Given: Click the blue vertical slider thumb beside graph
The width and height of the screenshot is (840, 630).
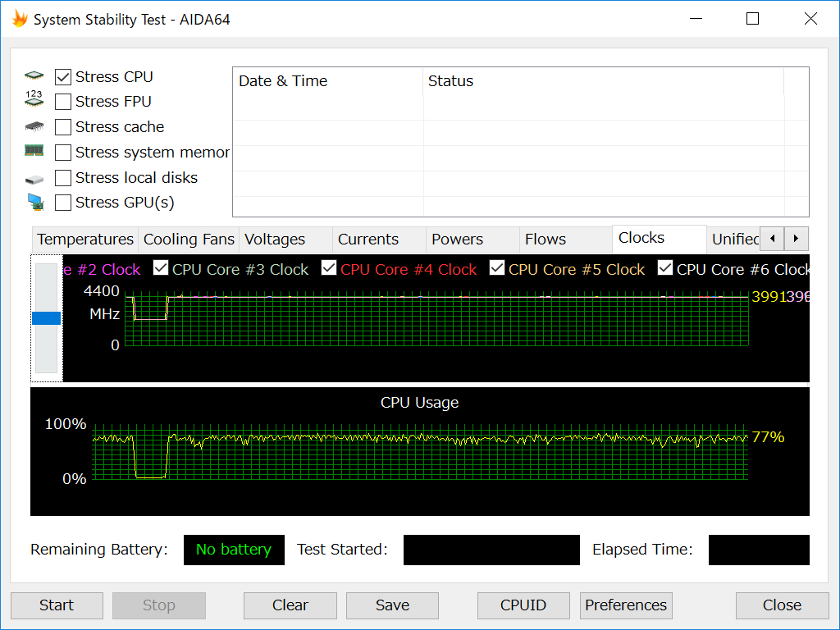Looking at the screenshot, I should click(x=47, y=318).
